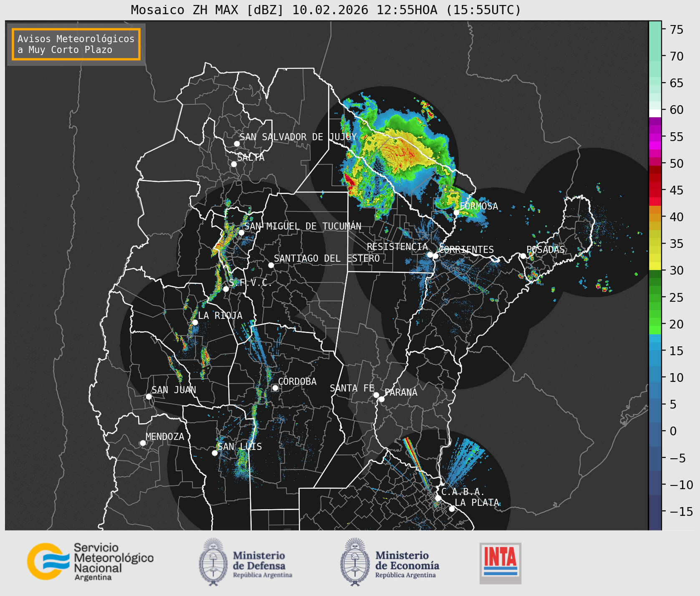Select the Formosa city marker
This screenshot has width=700, height=596.
[x=457, y=212]
